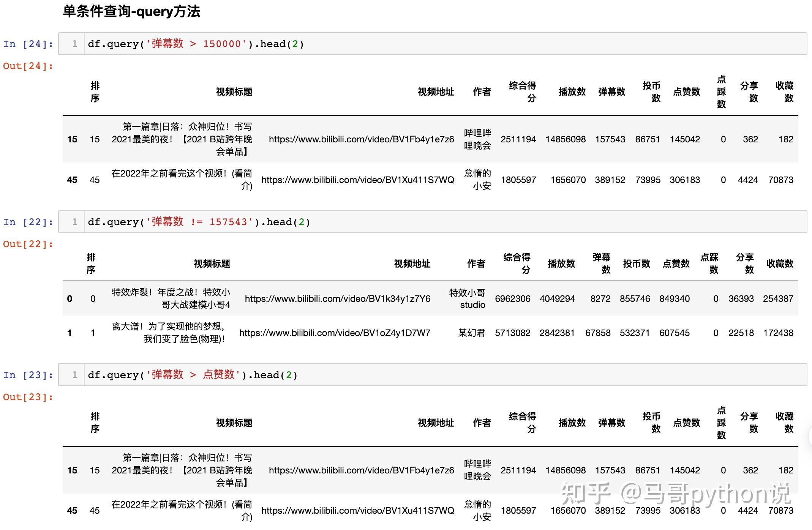
Task: Open the BV1oZ4y1D7W7 video link
Action: (x=334, y=333)
